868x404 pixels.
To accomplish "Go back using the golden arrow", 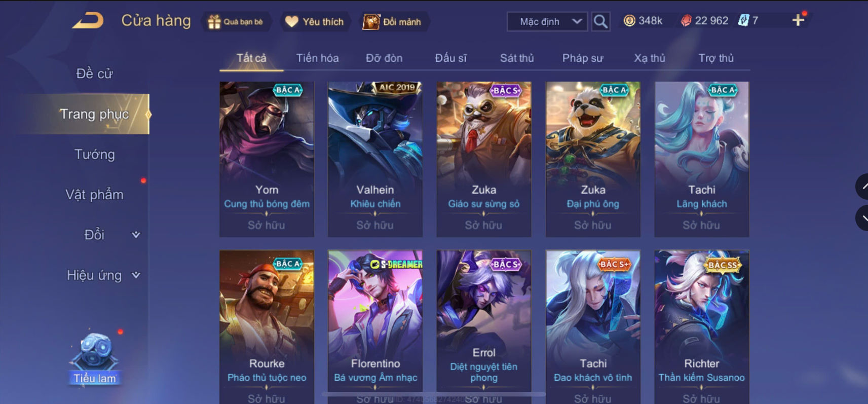I will point(88,21).
